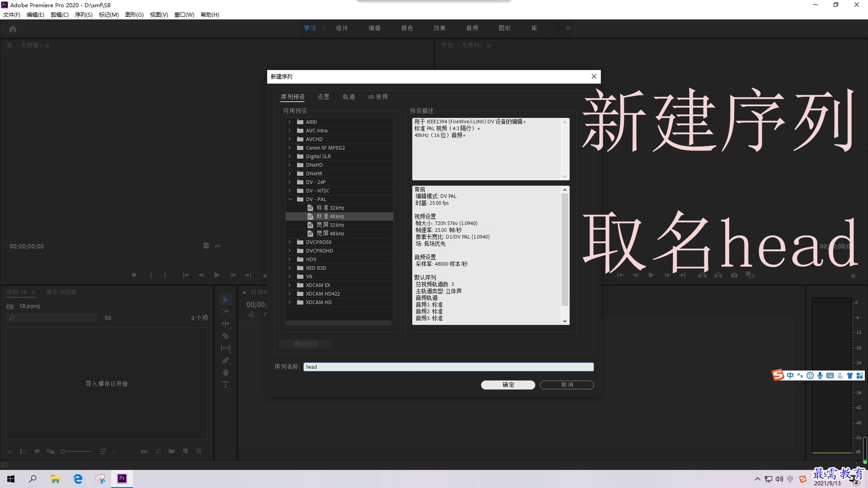Open Premiere Pro from the taskbar
Screen dimensions: 868x488
122,479
